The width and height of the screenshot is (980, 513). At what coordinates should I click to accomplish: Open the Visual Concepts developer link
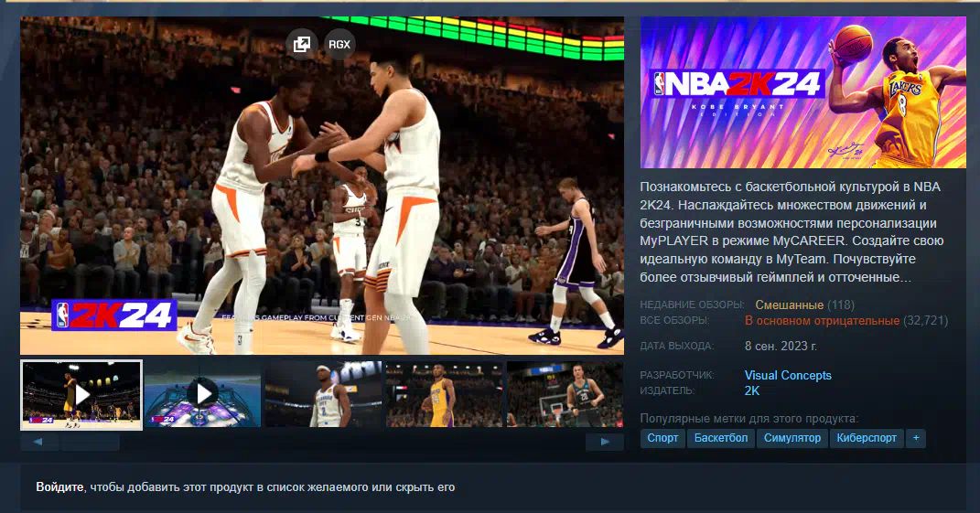[788, 375]
